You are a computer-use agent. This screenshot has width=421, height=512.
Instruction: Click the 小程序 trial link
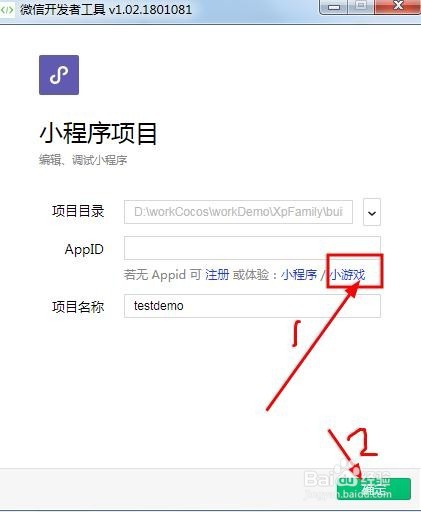coord(299,275)
